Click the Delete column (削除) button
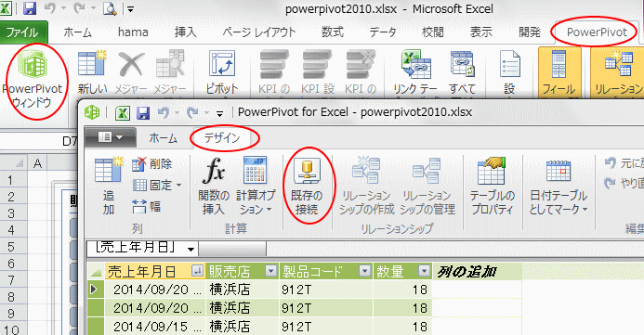644x335 pixels. click(x=151, y=164)
